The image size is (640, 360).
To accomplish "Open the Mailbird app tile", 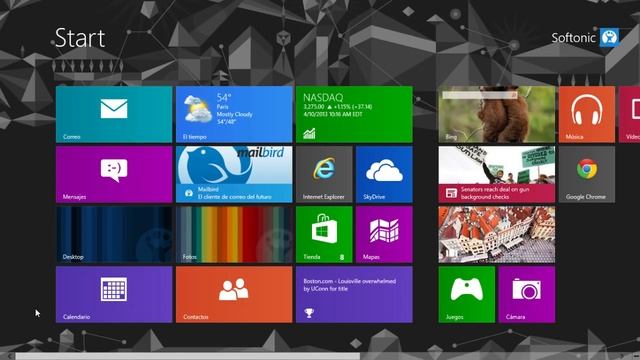I will tap(234, 174).
